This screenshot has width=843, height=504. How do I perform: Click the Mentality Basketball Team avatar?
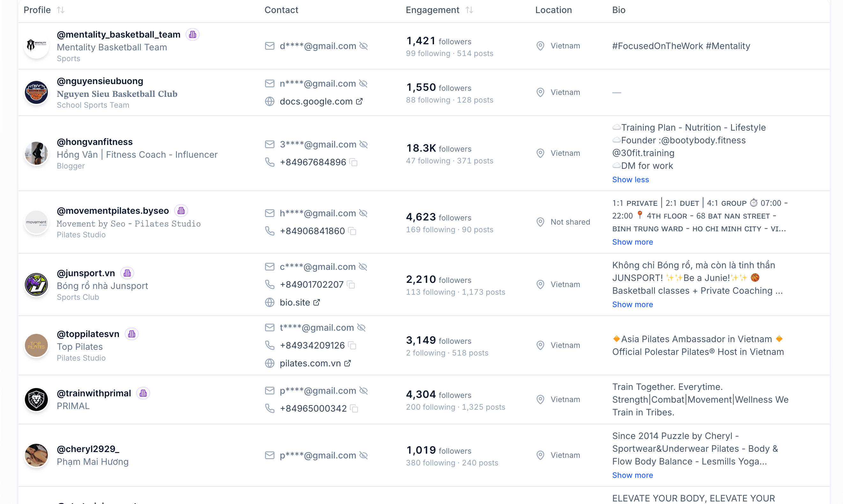click(36, 46)
